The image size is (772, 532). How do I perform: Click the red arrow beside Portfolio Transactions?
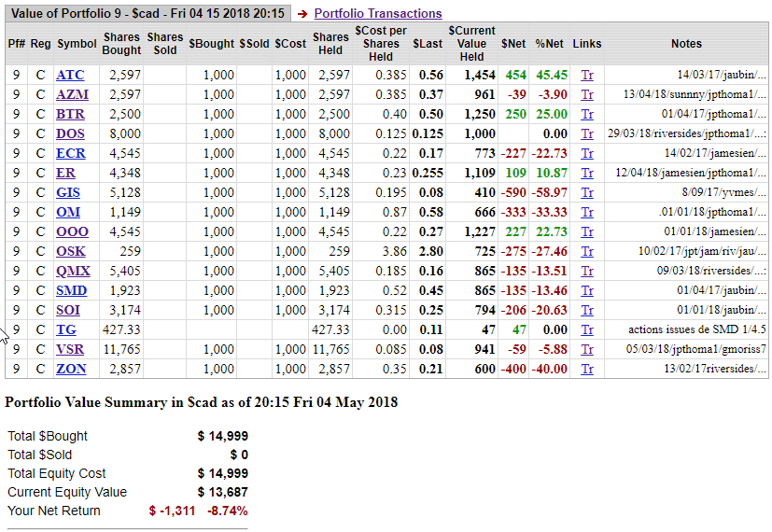click(302, 14)
